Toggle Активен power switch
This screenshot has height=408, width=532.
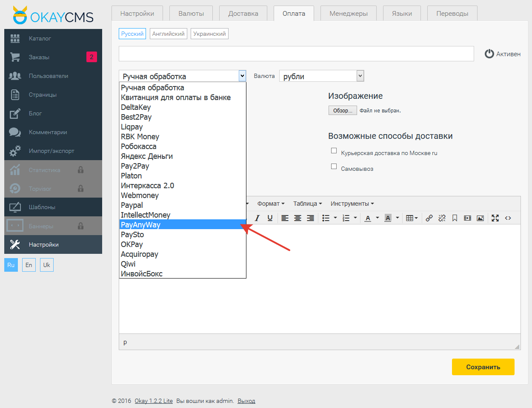click(x=489, y=54)
